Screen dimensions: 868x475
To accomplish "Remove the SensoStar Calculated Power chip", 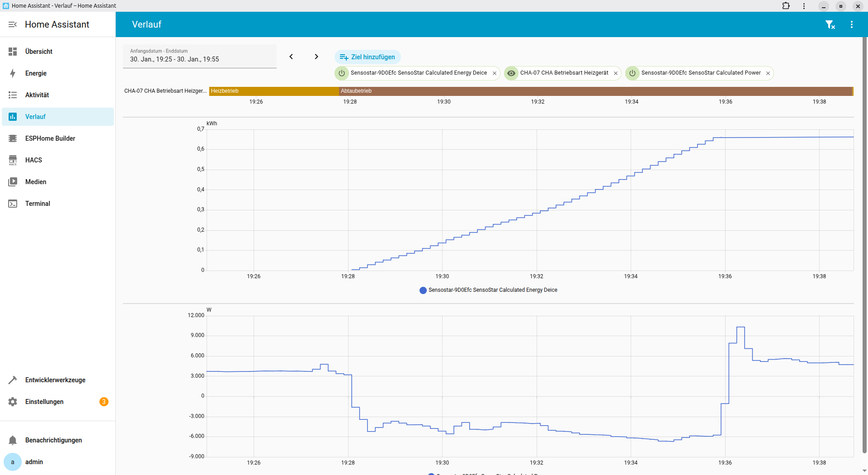I will 768,73.
